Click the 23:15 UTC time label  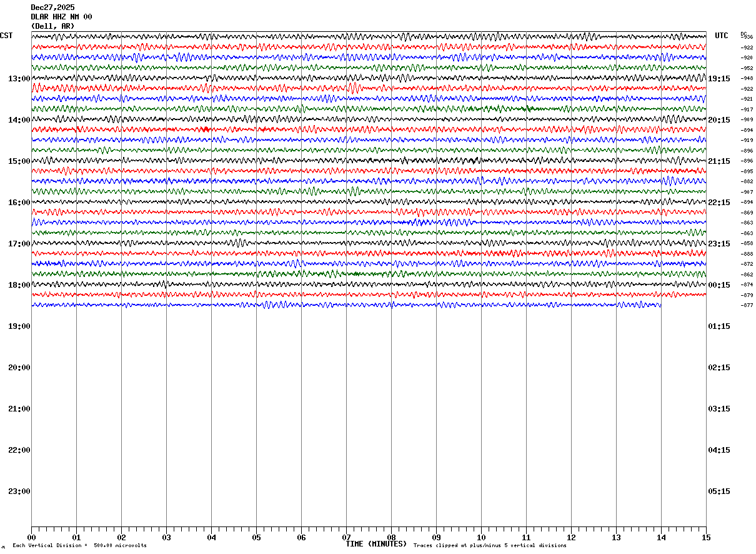719,244
